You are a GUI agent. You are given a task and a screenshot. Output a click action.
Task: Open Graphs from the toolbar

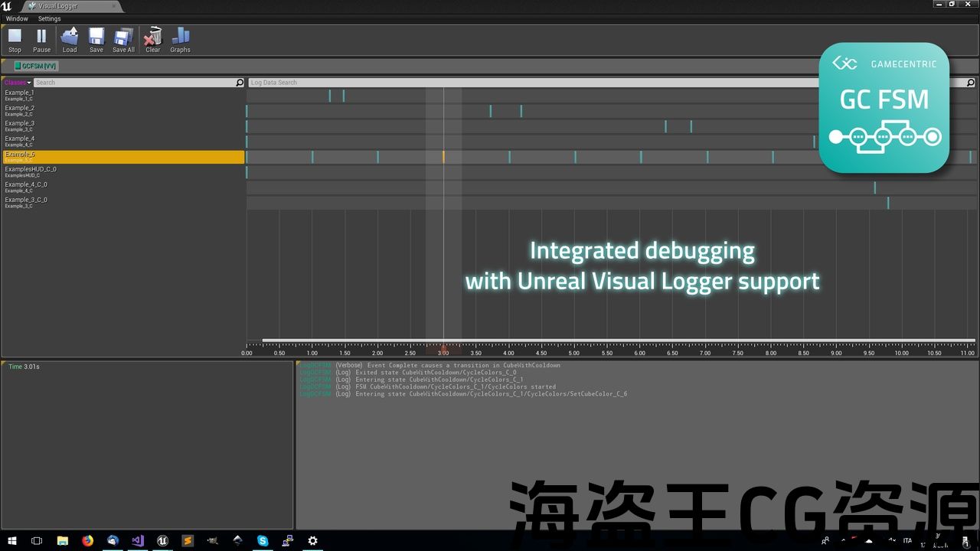pos(180,40)
